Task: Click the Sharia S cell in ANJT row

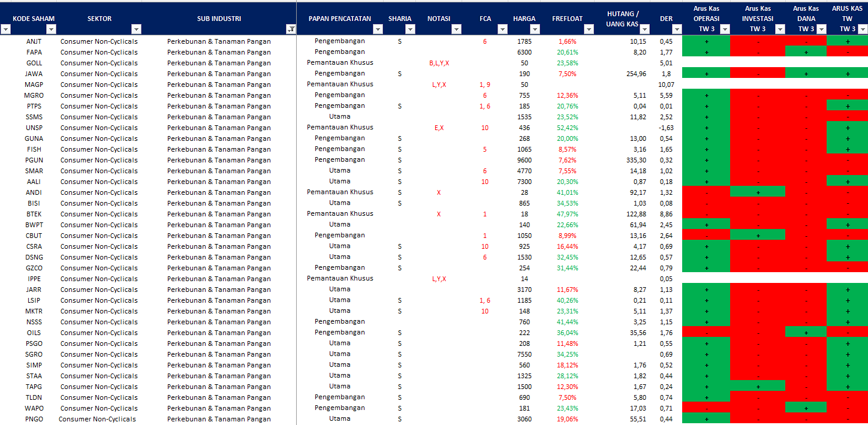Action: click(400, 41)
